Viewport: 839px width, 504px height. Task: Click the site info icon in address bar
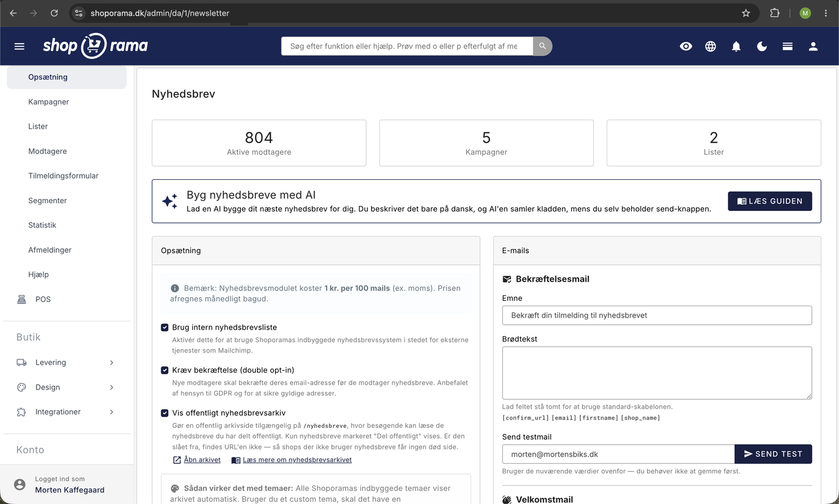(79, 13)
